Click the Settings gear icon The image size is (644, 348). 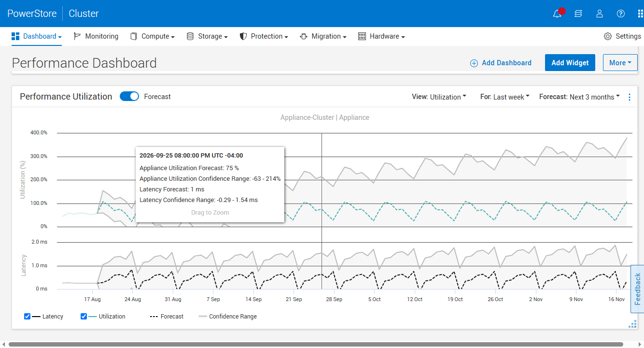tap(608, 36)
